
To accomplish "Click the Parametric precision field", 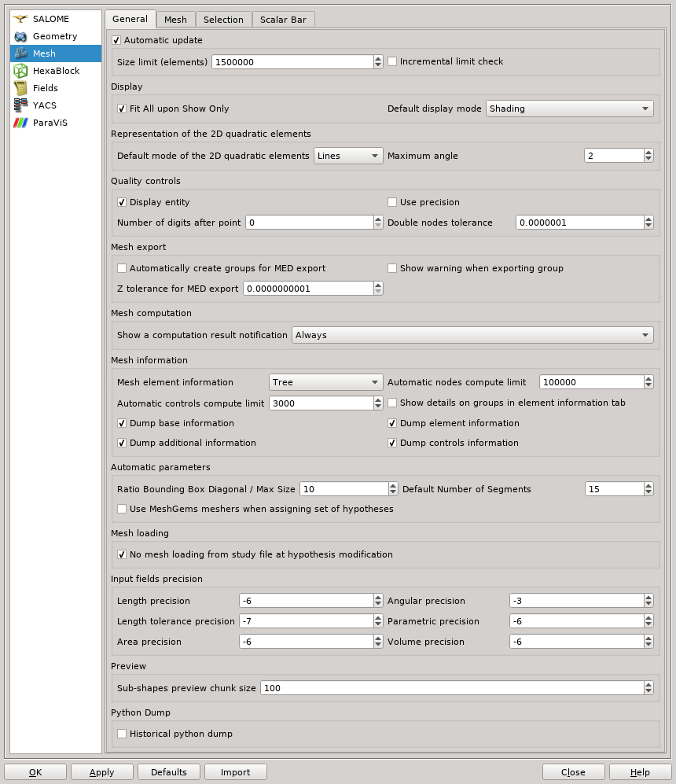I will click(x=577, y=621).
